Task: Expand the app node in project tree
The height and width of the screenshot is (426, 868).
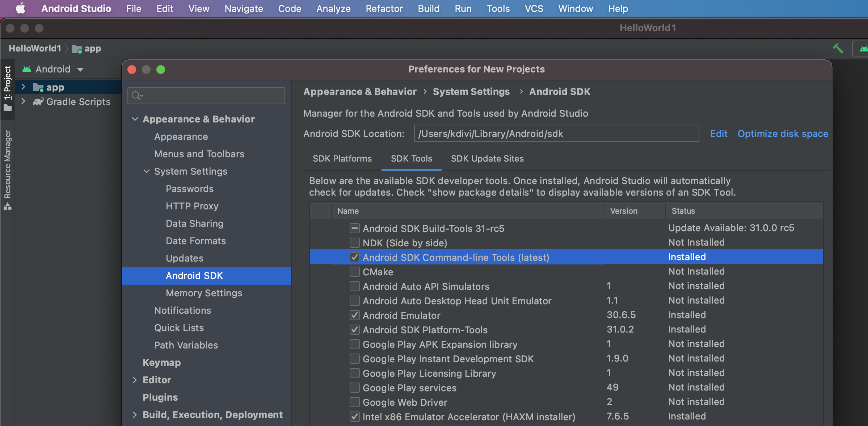Action: click(x=23, y=87)
